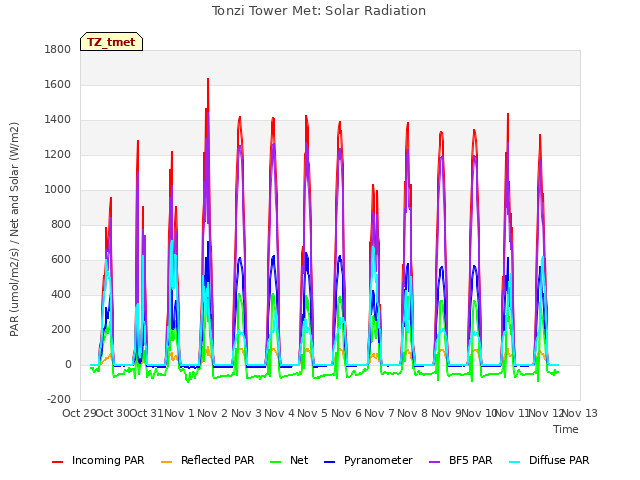Click the x-axis label Nov 8
This screenshot has width=640, height=480.
point(413,413)
